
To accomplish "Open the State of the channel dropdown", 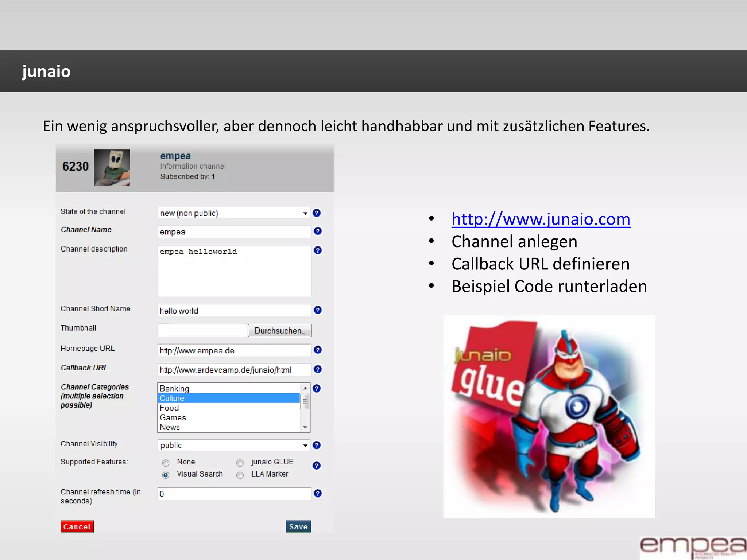I will coord(234,213).
